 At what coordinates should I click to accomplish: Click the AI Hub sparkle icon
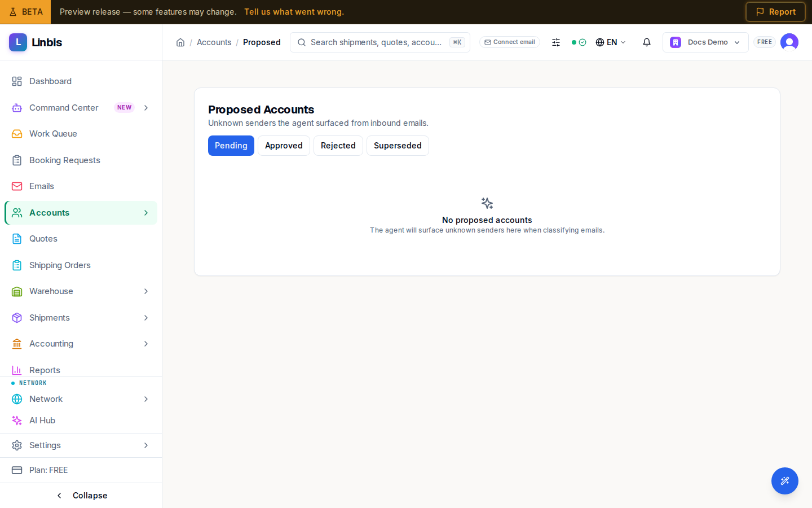pyautogui.click(x=17, y=421)
